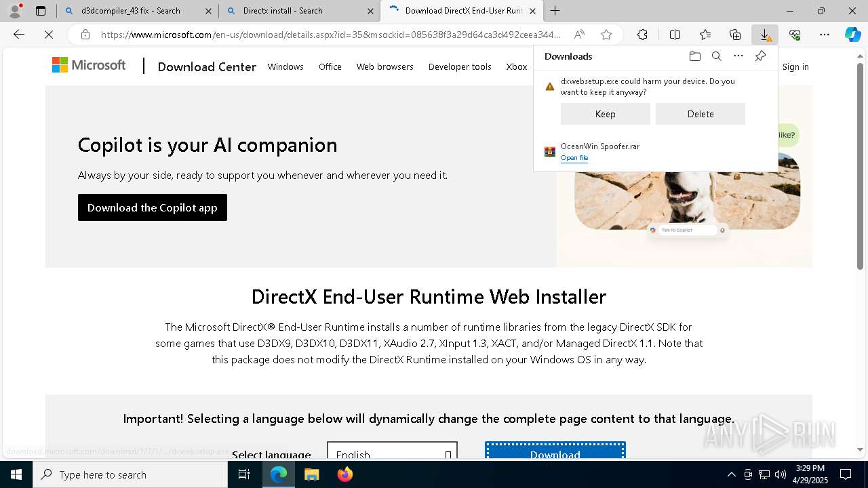Open the Web browsers menu item
Viewport: 868px width, 488px height.
384,66
